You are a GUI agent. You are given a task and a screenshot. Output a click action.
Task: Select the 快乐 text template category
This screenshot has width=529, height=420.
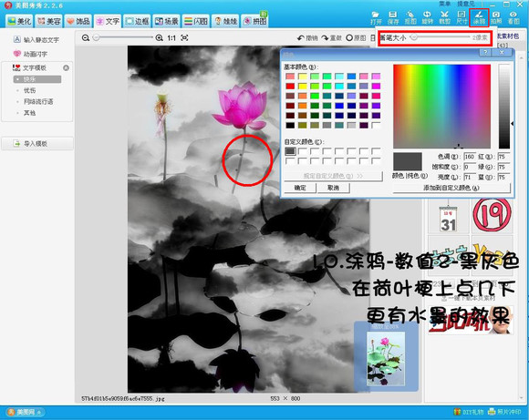click(x=37, y=79)
